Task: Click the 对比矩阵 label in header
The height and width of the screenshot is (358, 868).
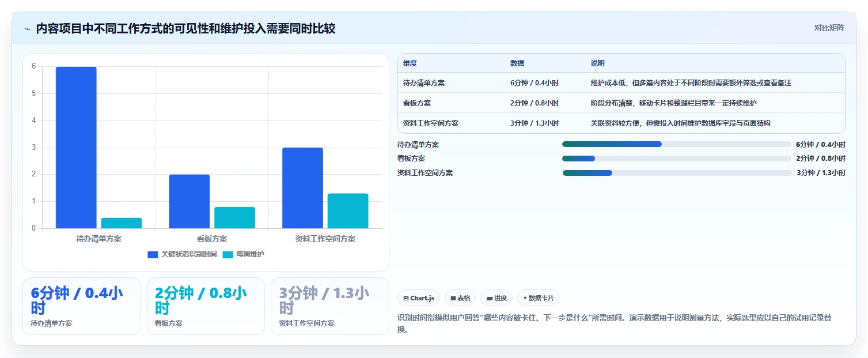Action: [829, 28]
